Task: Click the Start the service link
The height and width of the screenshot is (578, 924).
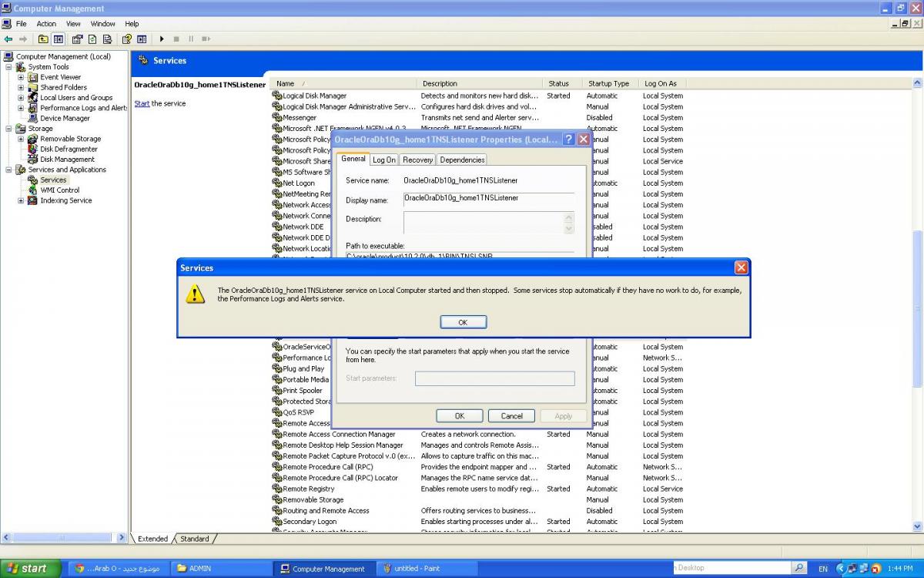Action: click(142, 103)
